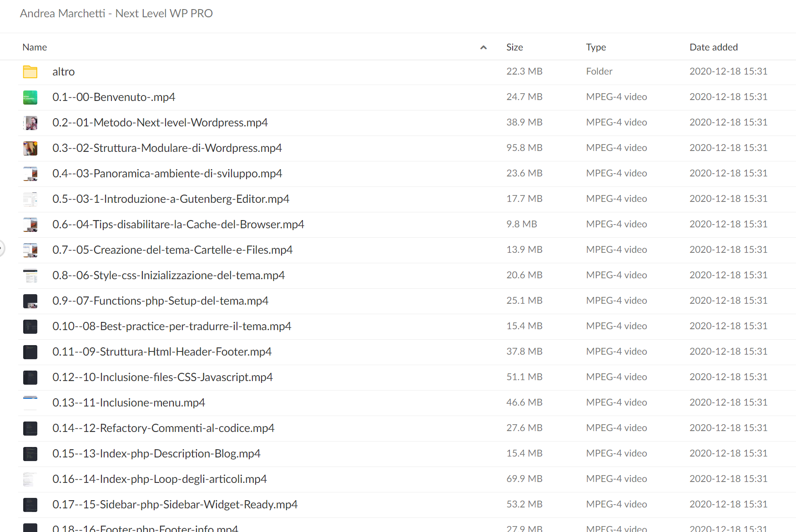The height and width of the screenshot is (532, 796).
Task: Open 0.9--07-Functions-php-Setup-del-tema.mp4 name
Action: pyautogui.click(x=160, y=301)
